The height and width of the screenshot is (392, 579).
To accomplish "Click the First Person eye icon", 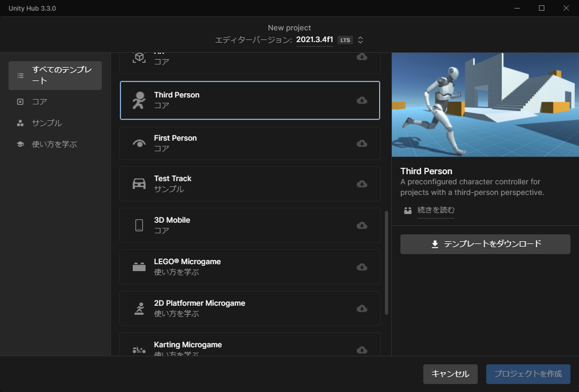I will tap(139, 143).
